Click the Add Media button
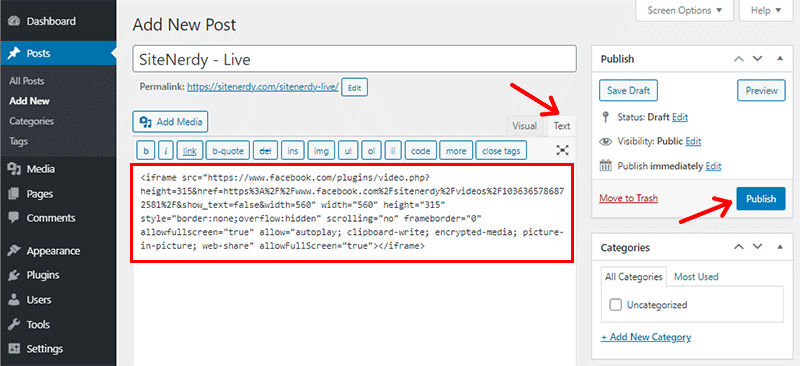The width and height of the screenshot is (800, 366). pos(170,122)
